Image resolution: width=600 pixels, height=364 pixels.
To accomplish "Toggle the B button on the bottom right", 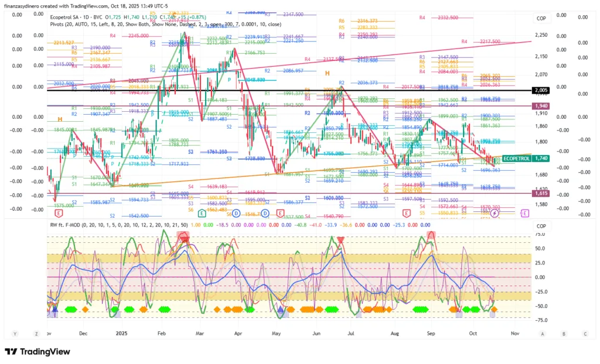I will click(564, 334).
